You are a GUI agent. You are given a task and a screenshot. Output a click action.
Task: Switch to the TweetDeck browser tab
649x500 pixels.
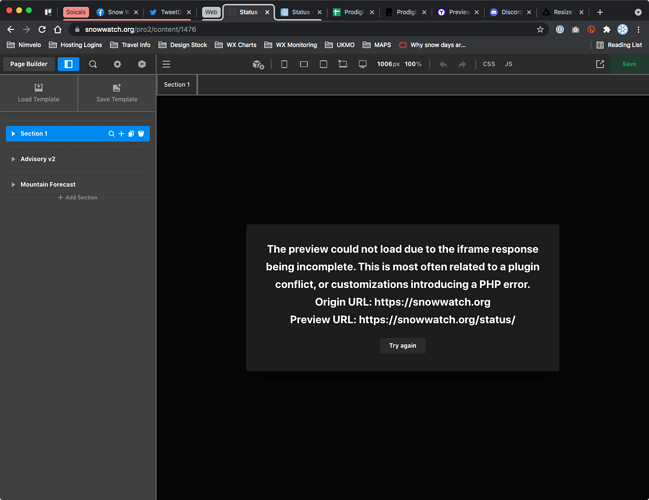(x=171, y=12)
